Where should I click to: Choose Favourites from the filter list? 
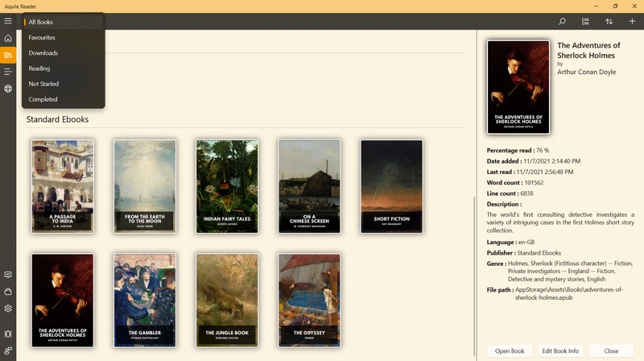click(42, 38)
